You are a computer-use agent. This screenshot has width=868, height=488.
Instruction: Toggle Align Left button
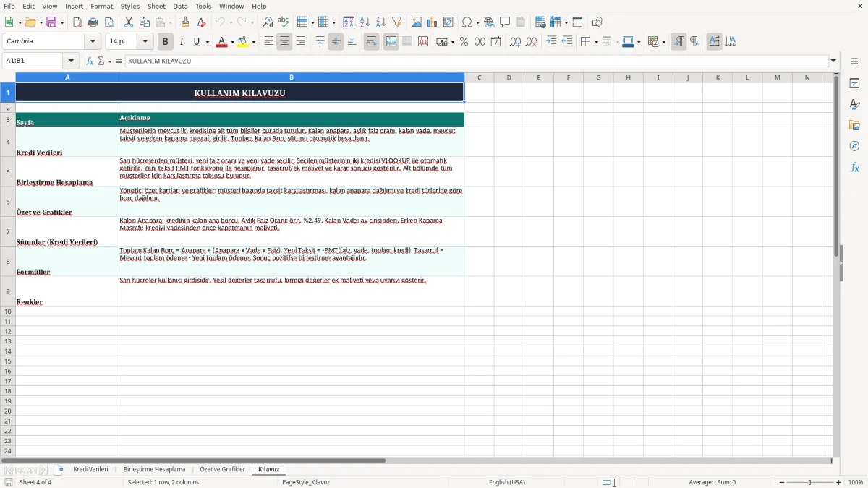click(x=268, y=42)
